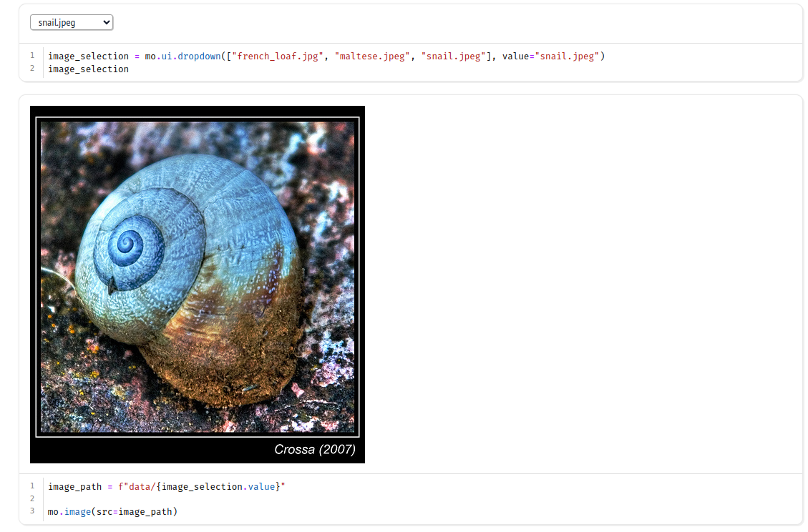Click the mo.image(src=image_path) code line
The image size is (808, 532).
pos(112,511)
